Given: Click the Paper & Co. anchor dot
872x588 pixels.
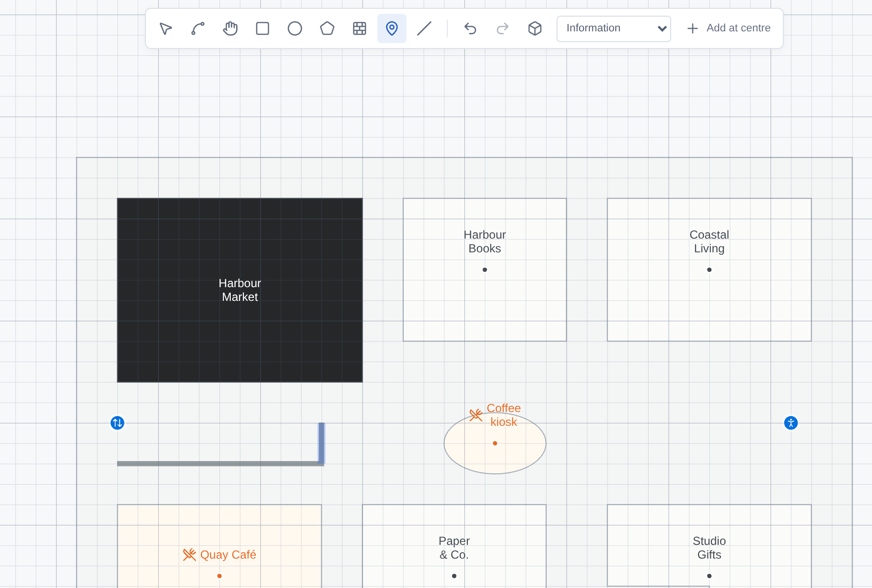Looking at the screenshot, I should coord(454,576).
